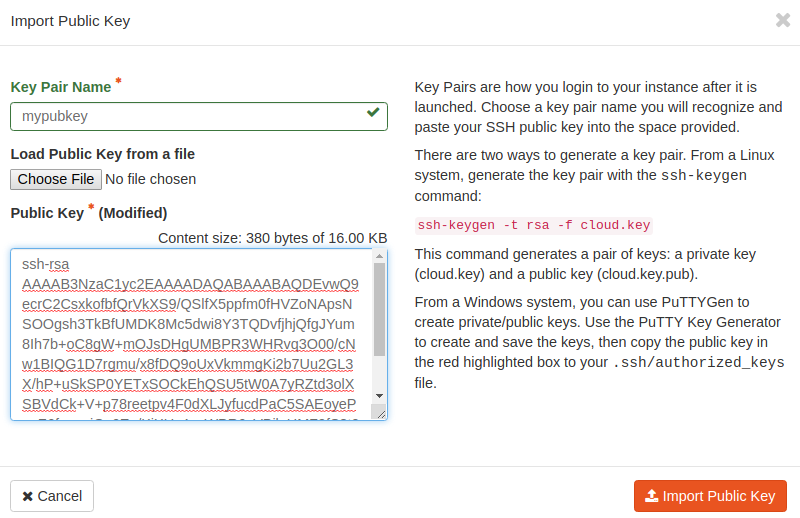Click the "No file chosen" text

[x=150, y=179]
